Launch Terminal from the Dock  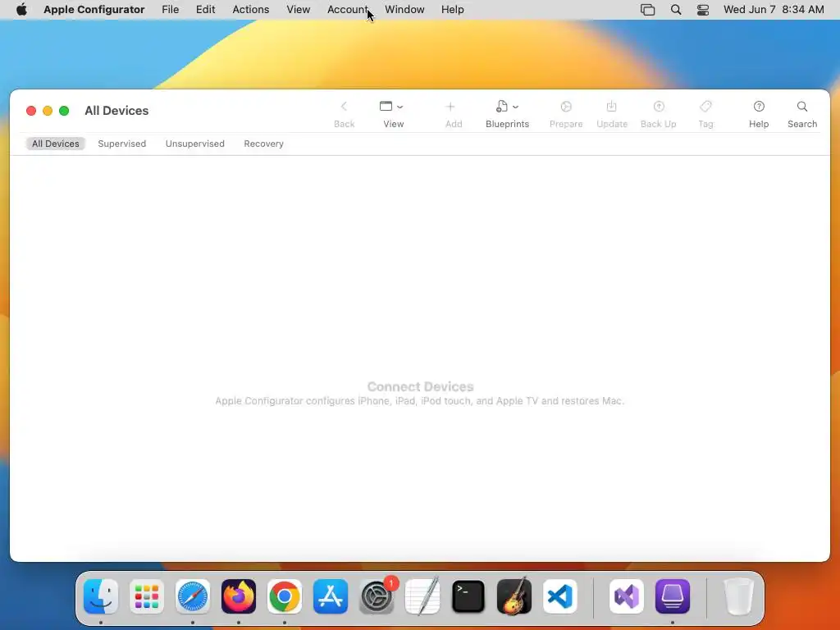[x=468, y=596]
